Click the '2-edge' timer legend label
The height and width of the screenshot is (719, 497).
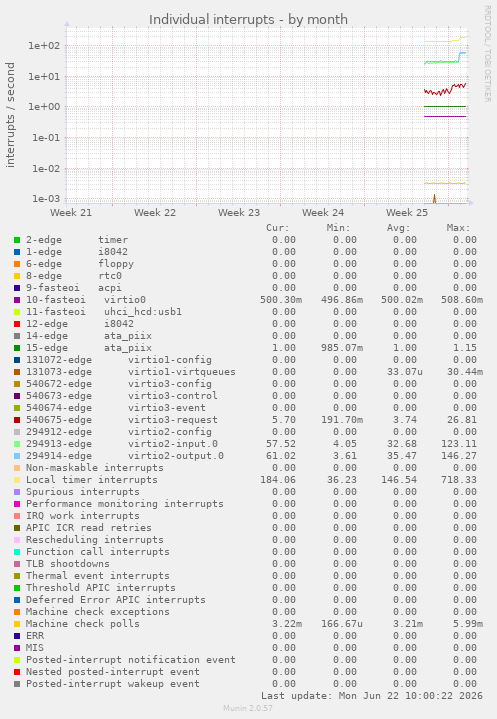coord(44,240)
